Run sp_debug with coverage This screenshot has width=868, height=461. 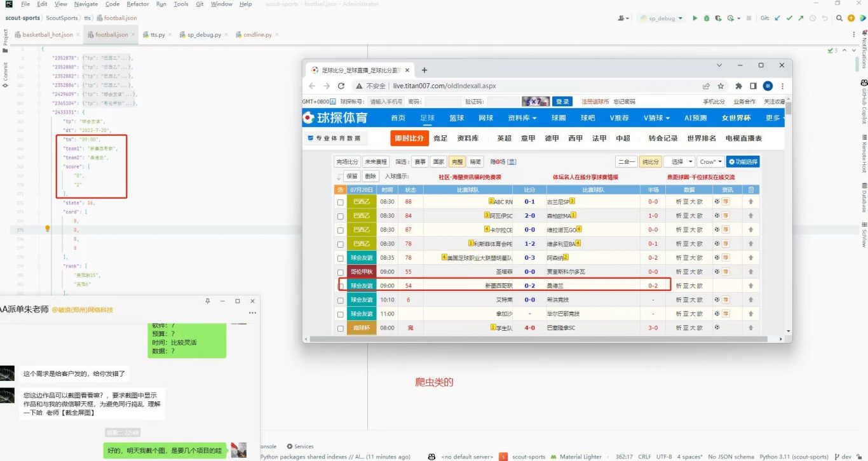pos(719,18)
